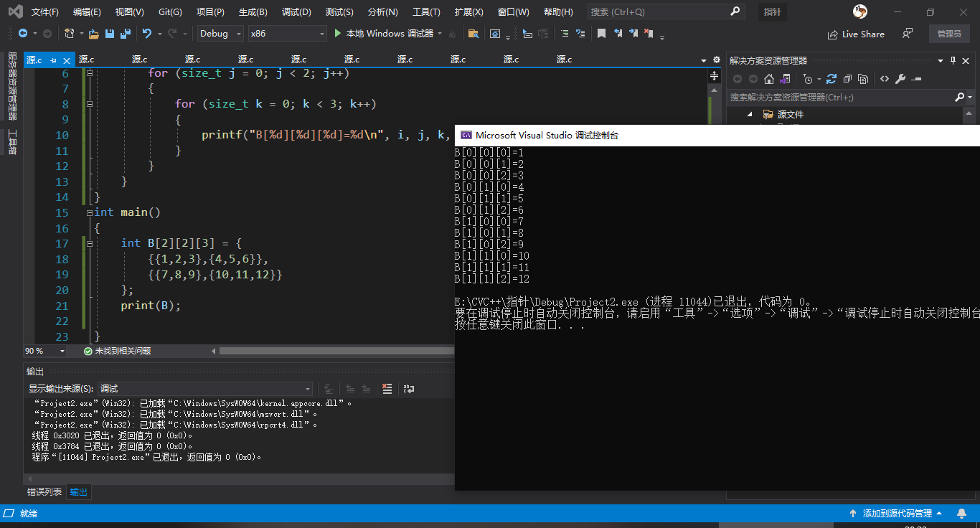Open 显示输出来源 调试 dropdown

tap(206, 389)
